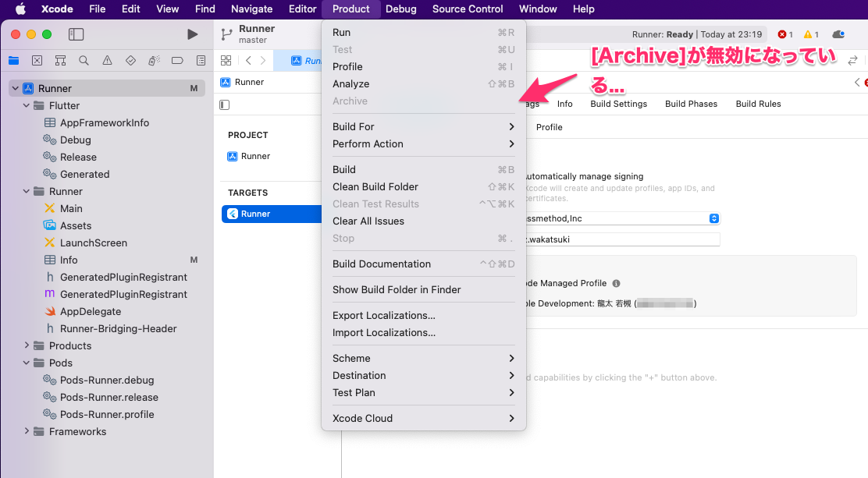
Task: Open the Project navigator folder icon
Action: coord(14,60)
